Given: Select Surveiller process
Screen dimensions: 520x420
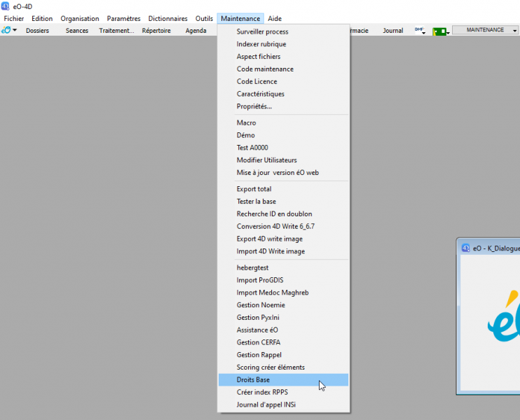Looking at the screenshot, I should tap(284, 31).
